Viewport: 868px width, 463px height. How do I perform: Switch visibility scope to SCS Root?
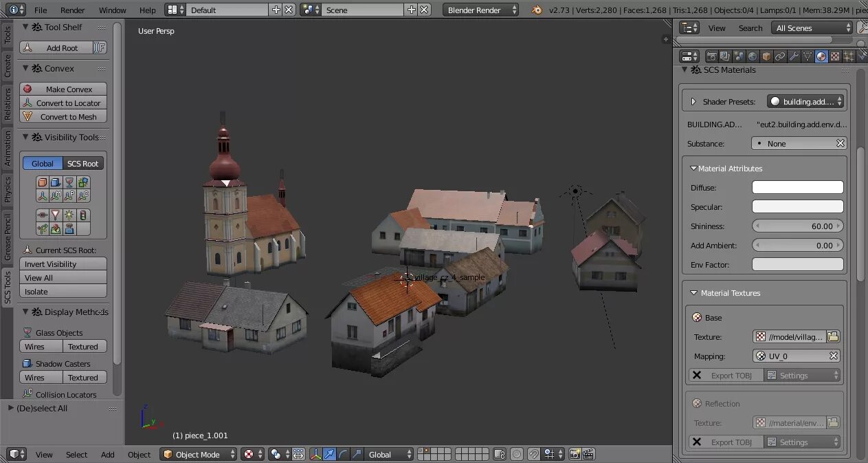83,163
